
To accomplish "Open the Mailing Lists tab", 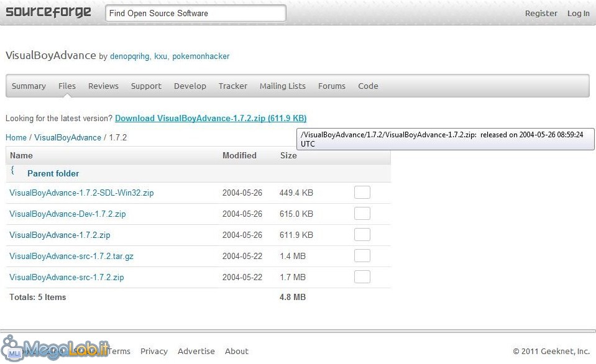I will click(282, 86).
